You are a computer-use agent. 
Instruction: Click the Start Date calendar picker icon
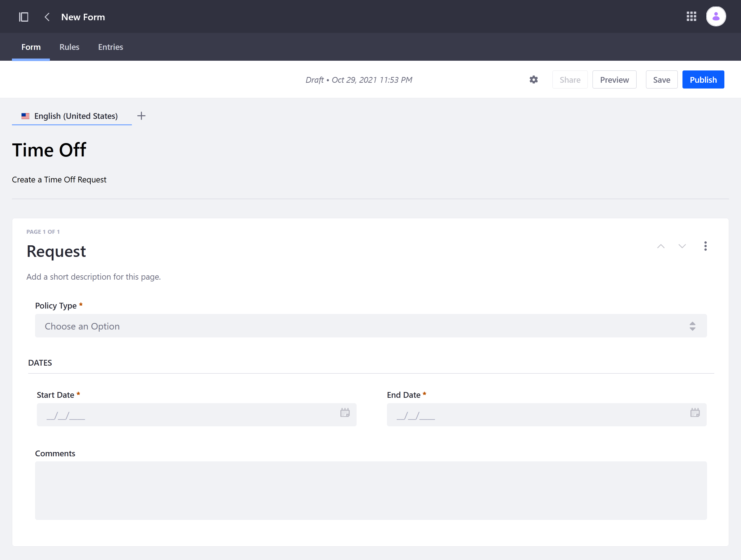(345, 413)
